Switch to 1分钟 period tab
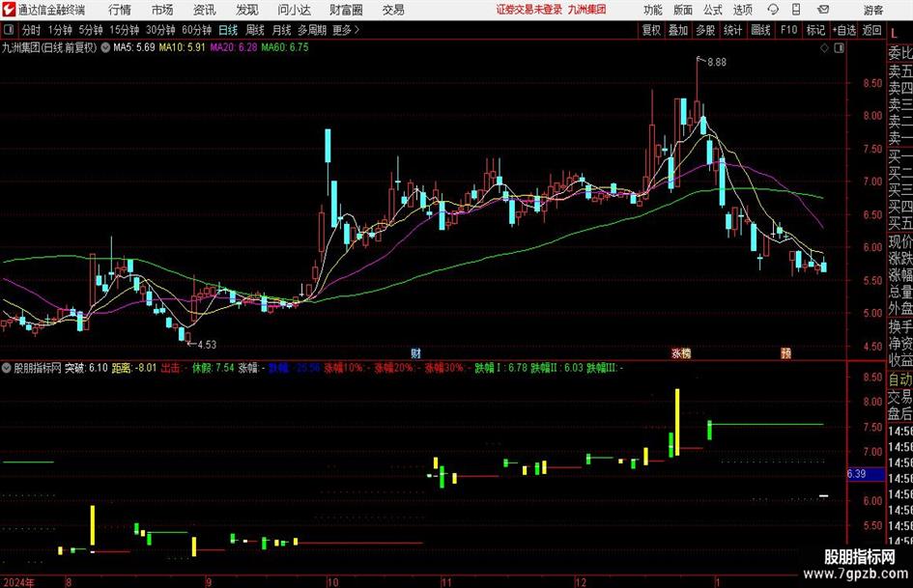The image size is (913, 588). click(x=59, y=30)
